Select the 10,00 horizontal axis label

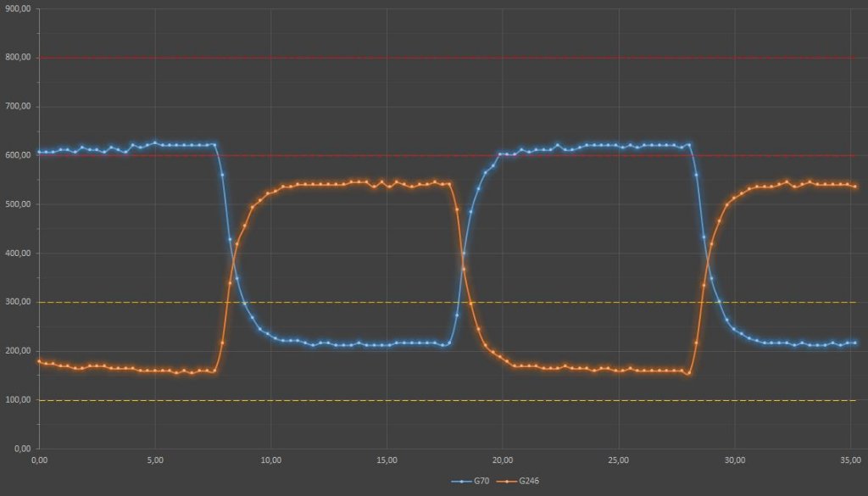coord(270,460)
